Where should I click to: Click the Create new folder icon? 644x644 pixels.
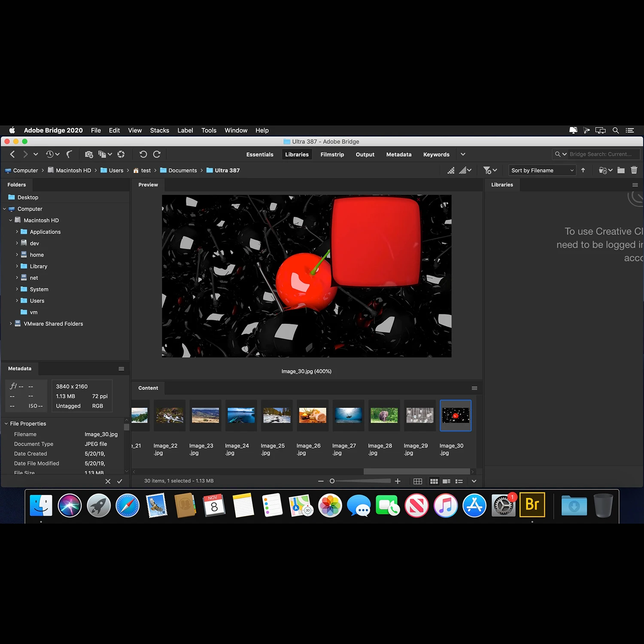pyautogui.click(x=621, y=170)
